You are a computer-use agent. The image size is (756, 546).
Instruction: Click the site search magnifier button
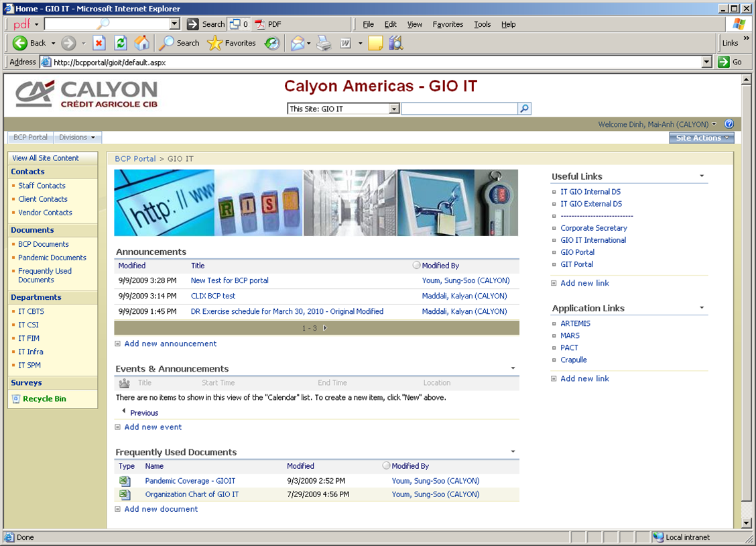(x=524, y=109)
